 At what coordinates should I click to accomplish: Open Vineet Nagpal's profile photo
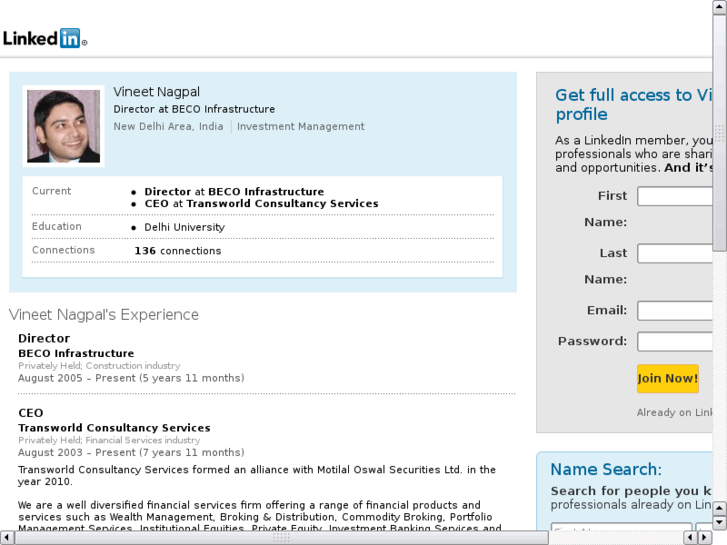tap(64, 126)
